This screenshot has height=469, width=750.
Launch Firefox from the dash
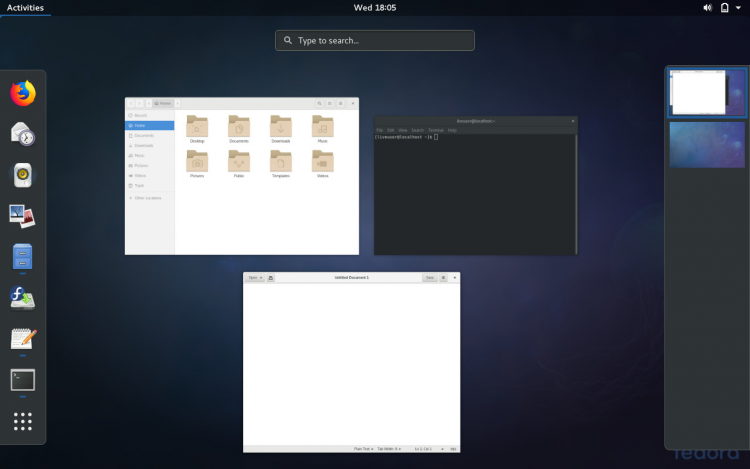[x=23, y=93]
